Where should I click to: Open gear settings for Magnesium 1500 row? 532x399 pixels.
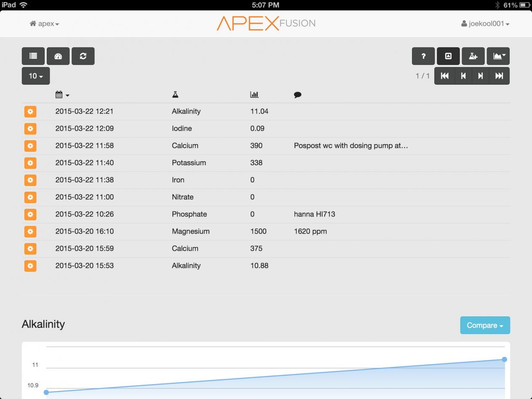pyautogui.click(x=30, y=231)
